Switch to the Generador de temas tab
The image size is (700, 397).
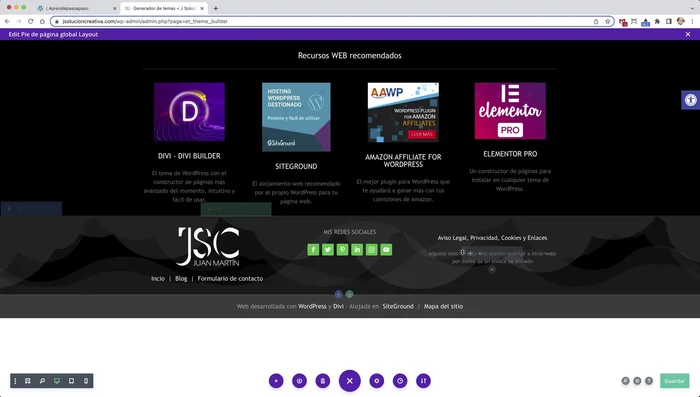(164, 8)
